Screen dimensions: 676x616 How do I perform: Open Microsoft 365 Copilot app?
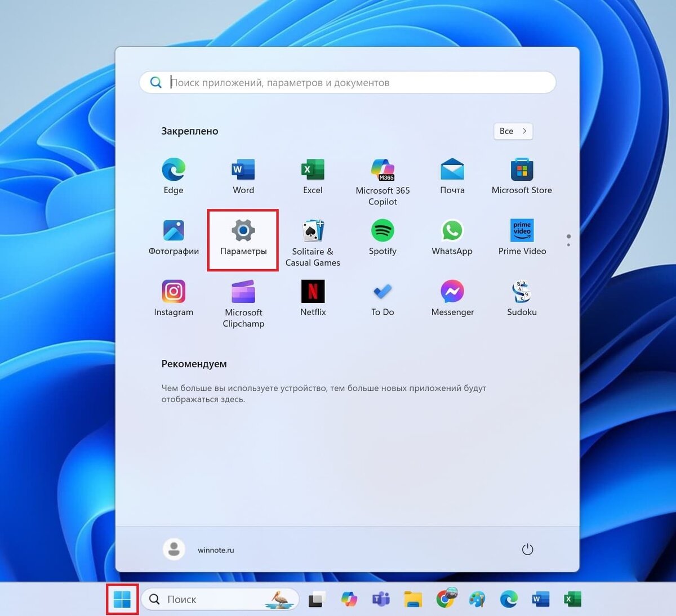point(383,182)
